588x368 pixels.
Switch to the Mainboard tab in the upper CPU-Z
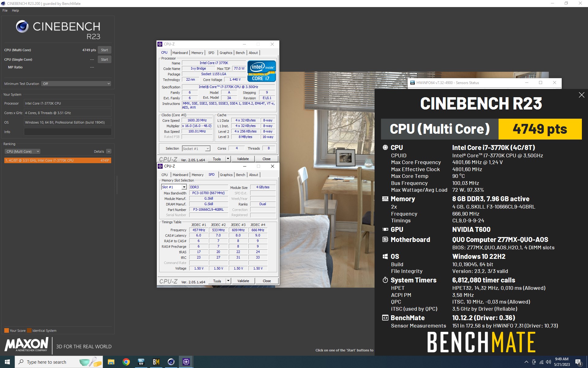point(180,53)
